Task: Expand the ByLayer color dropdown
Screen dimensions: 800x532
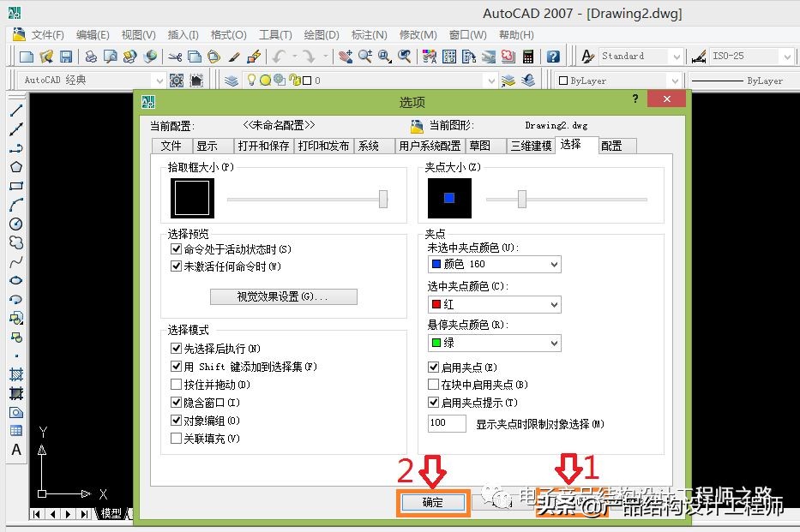Action: [x=675, y=81]
